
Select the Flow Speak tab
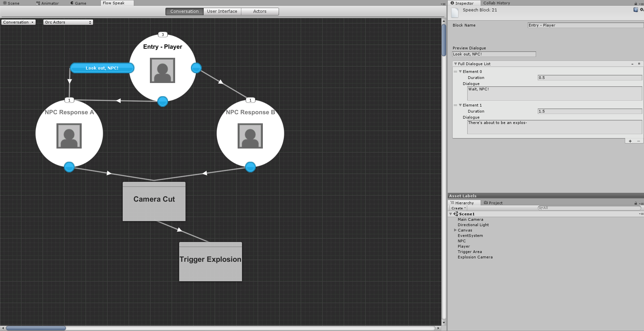click(117, 3)
